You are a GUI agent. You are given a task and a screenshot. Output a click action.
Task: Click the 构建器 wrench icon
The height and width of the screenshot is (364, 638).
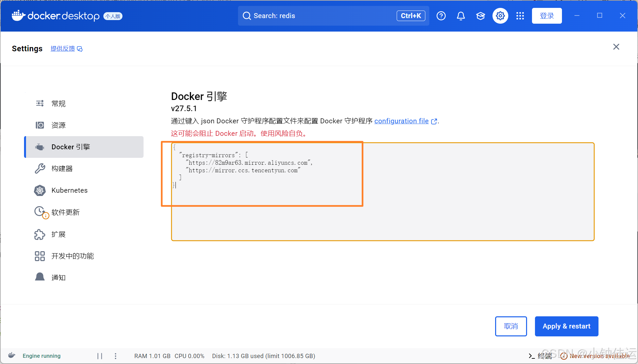[40, 169]
